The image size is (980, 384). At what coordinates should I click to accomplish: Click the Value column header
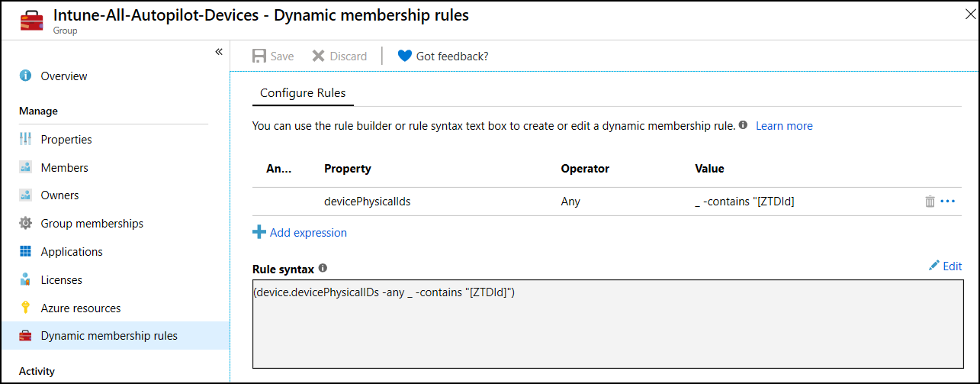point(709,168)
